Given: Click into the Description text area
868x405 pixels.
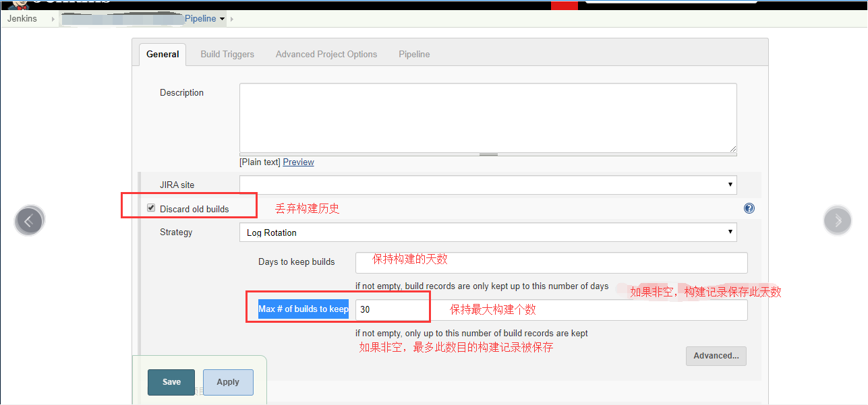Looking at the screenshot, I should 488,118.
